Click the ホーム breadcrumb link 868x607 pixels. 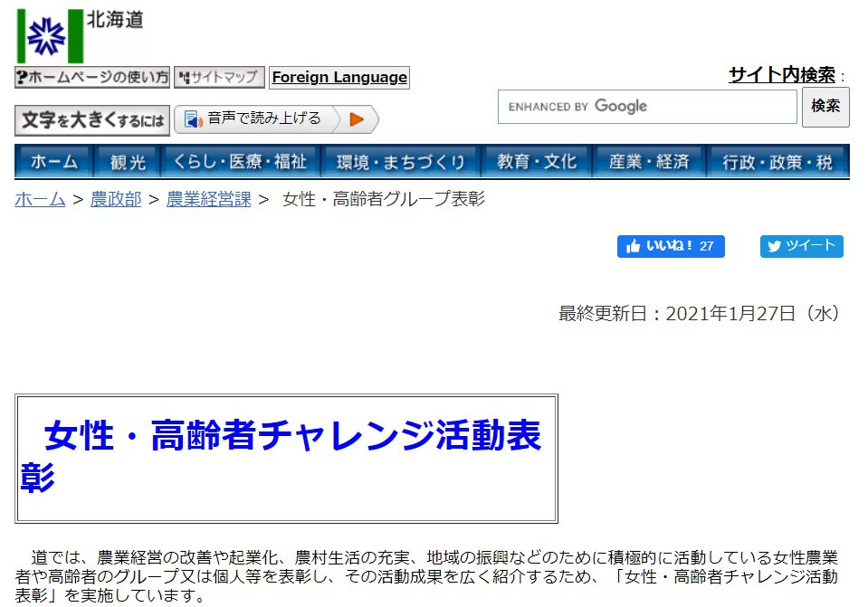point(40,199)
